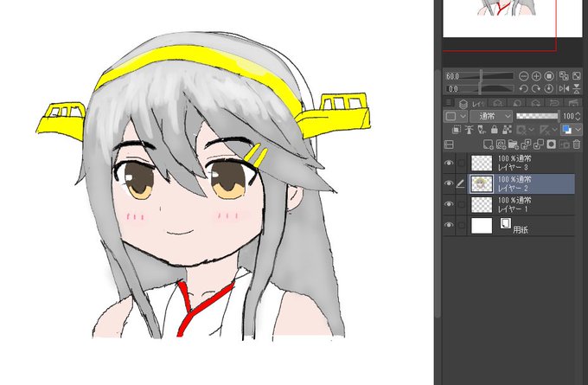Click the fit to navigator toggle icon
Viewport: 588px width, 385px height.
[x=577, y=76]
